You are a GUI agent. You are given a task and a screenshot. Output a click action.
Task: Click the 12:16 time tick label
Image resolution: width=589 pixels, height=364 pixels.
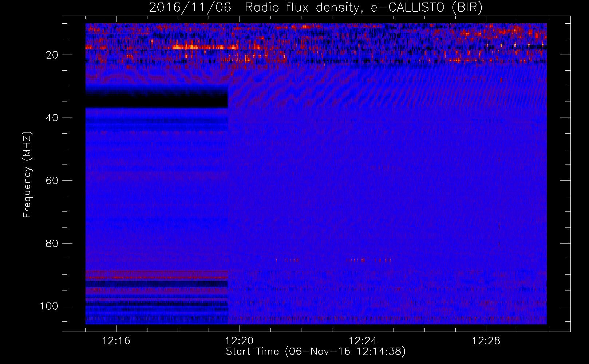(x=116, y=341)
